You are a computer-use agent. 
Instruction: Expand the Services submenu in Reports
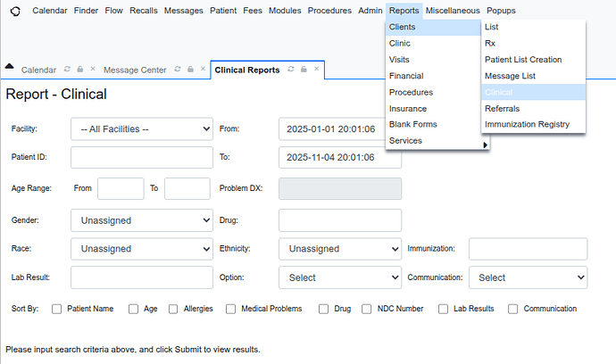pyautogui.click(x=433, y=141)
